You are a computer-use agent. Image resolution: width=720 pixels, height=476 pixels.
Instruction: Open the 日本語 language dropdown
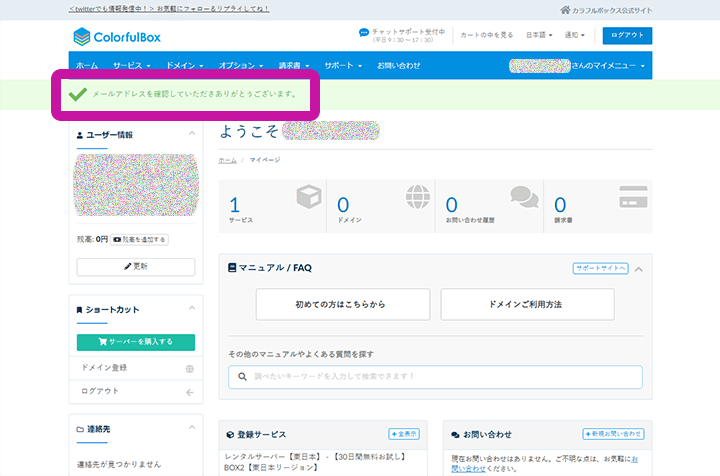[539, 36]
